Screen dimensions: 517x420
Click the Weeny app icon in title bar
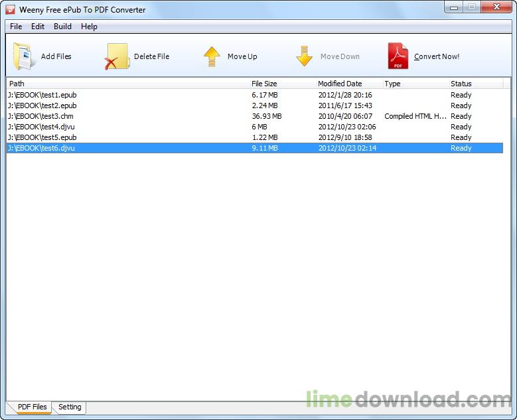click(10, 10)
